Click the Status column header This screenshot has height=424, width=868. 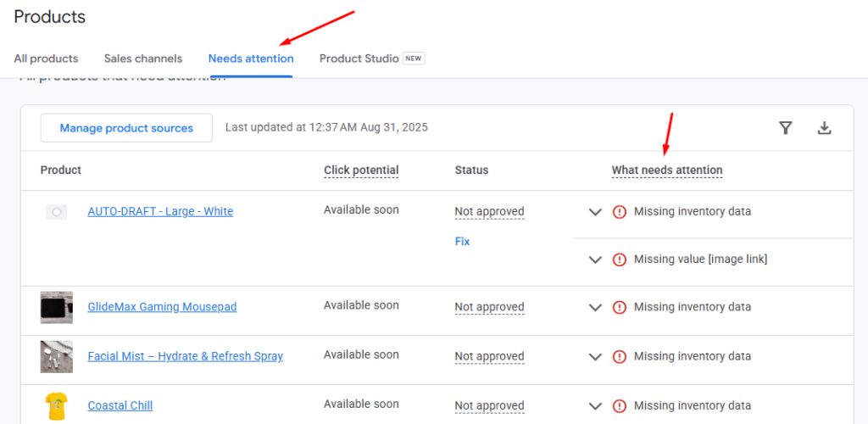tap(471, 170)
